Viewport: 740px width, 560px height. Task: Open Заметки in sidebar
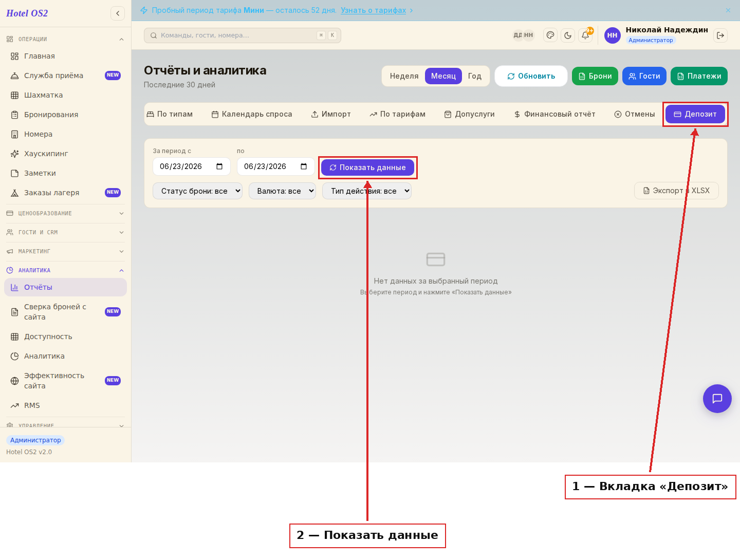click(x=66, y=173)
